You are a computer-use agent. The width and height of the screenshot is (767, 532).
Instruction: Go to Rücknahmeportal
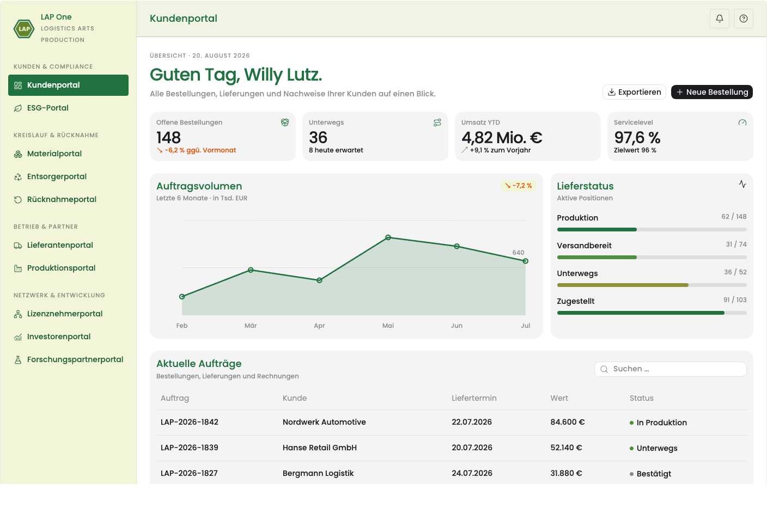[68, 199]
